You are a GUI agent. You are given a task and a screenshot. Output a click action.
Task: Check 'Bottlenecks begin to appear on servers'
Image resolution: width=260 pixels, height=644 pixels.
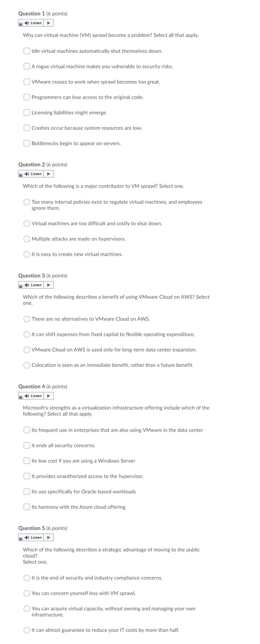(x=27, y=143)
